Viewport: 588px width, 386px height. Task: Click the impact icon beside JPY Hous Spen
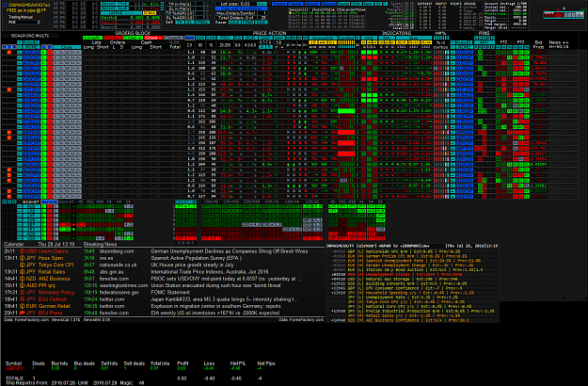pos(23,258)
